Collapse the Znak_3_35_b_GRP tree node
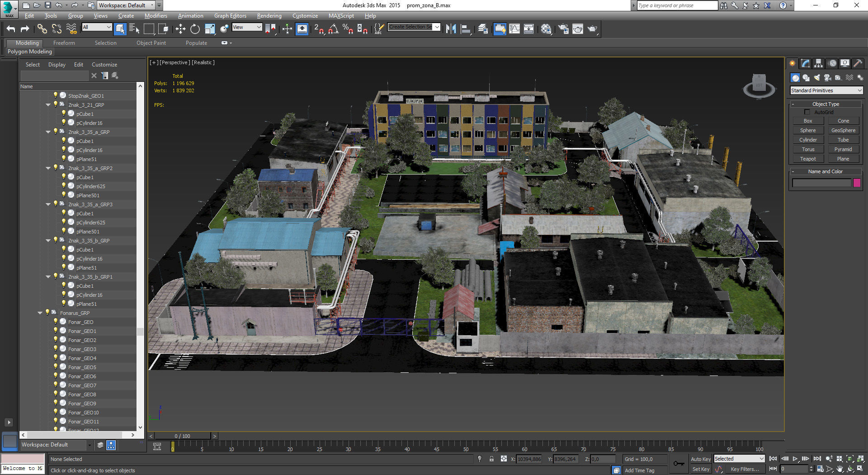868x475 pixels. tap(48, 241)
